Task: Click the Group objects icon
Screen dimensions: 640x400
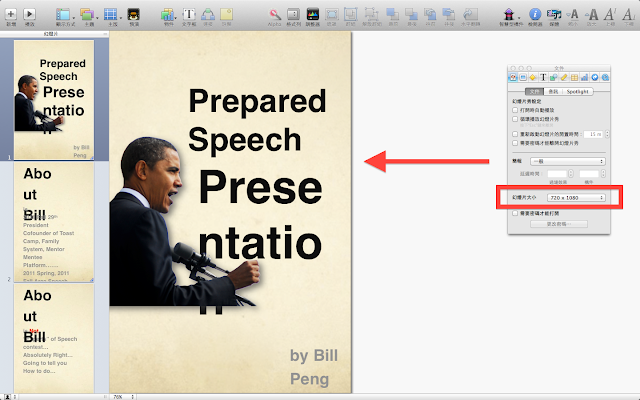Action: (351, 15)
